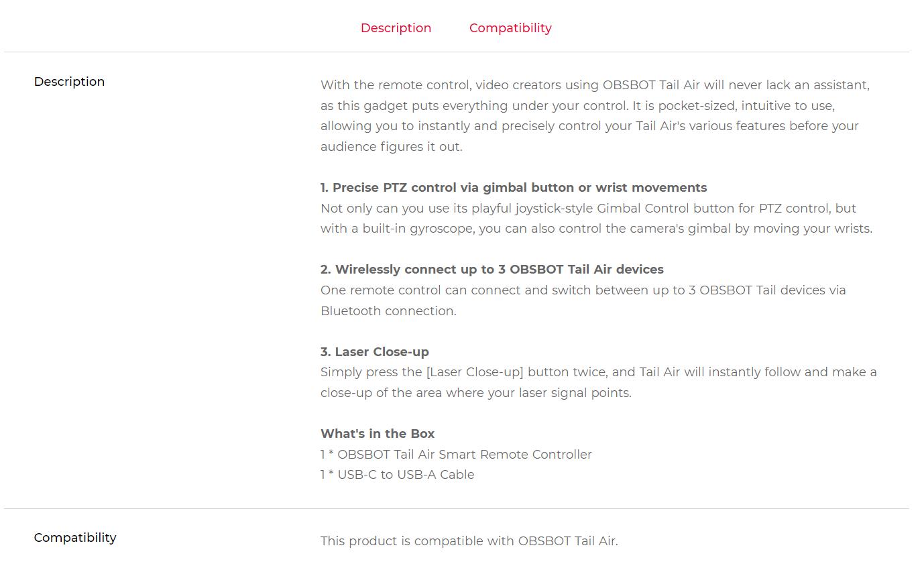Click the paragraph describing the remote control assistant
The width and height of the screenshot is (924, 568).
594,115
